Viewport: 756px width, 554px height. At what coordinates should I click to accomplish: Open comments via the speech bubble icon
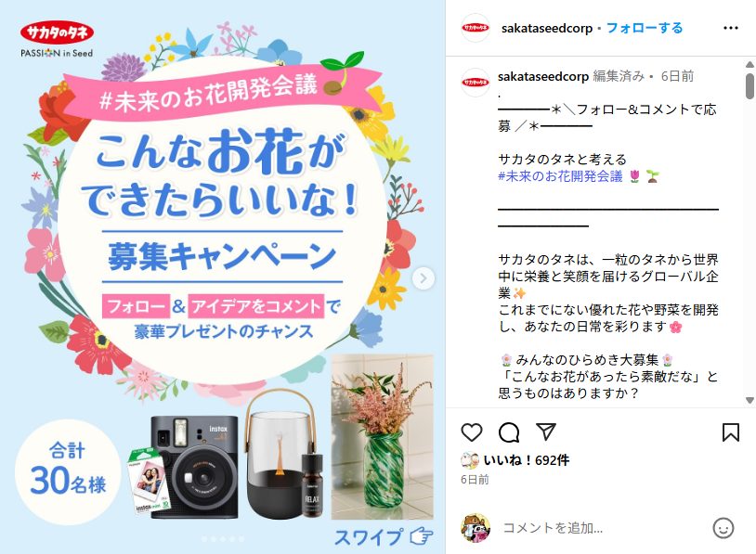click(x=509, y=432)
